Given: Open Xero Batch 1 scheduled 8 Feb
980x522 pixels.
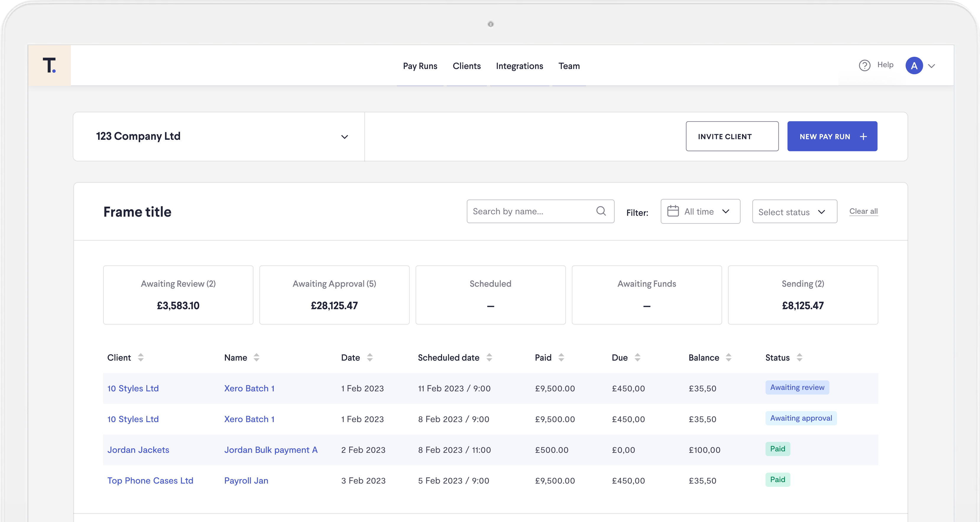Looking at the screenshot, I should pyautogui.click(x=249, y=419).
